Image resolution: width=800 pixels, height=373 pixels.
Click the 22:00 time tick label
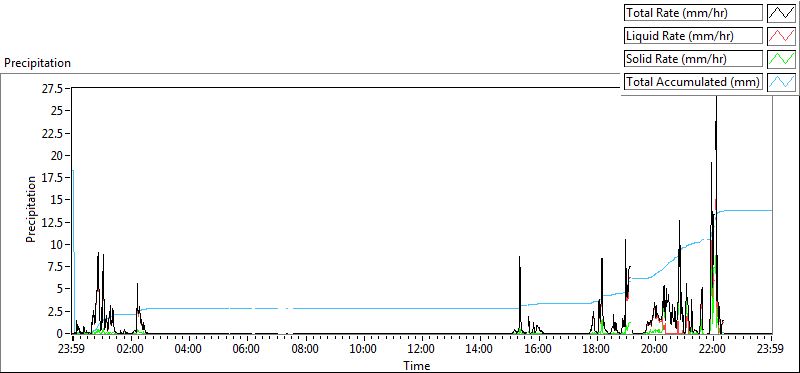[713, 350]
